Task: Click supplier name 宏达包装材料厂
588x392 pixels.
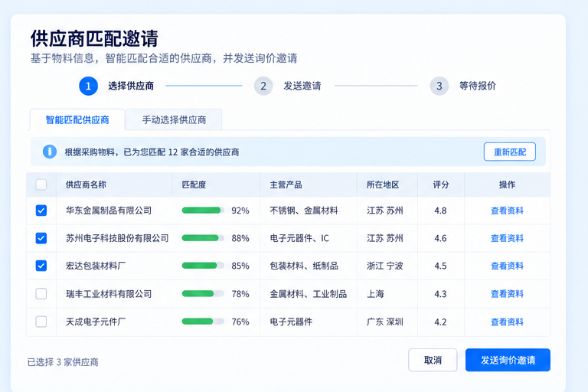Action: point(96,266)
